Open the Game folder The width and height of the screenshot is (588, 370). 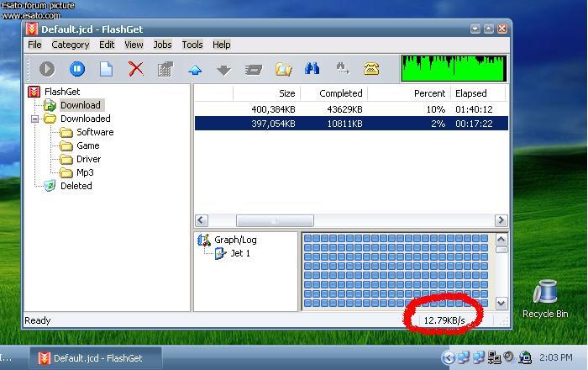(x=87, y=145)
